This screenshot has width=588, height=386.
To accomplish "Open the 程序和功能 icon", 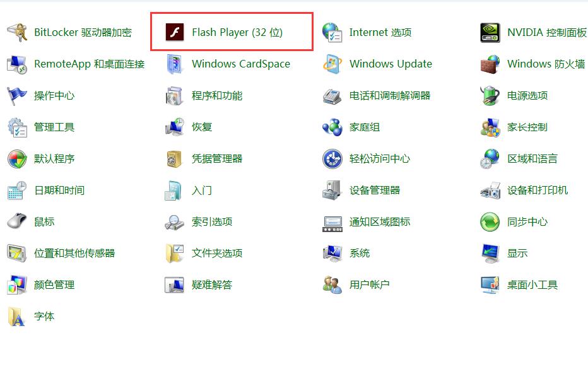I will (x=175, y=96).
